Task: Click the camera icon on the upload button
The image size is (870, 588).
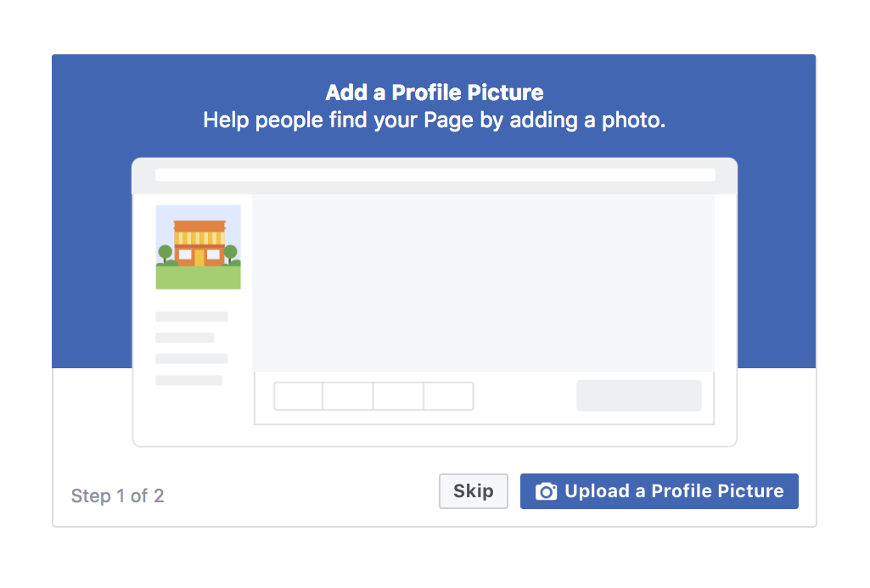Action: pyautogui.click(x=546, y=490)
